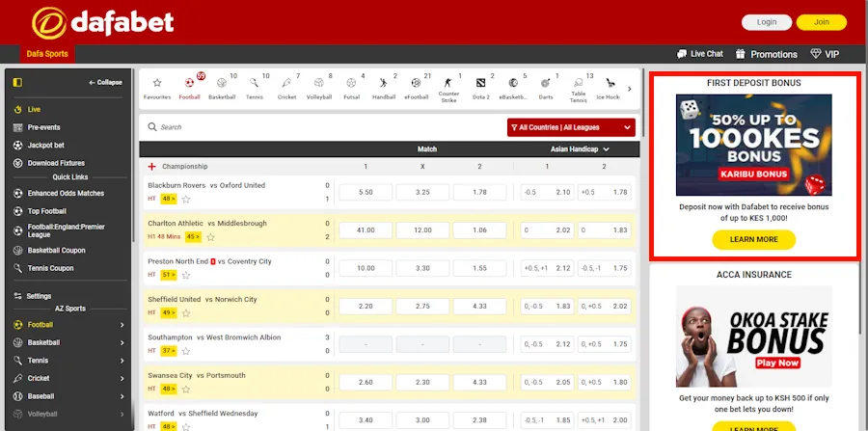Open Live Chat icon
The height and width of the screenshot is (431, 868).
(x=682, y=54)
